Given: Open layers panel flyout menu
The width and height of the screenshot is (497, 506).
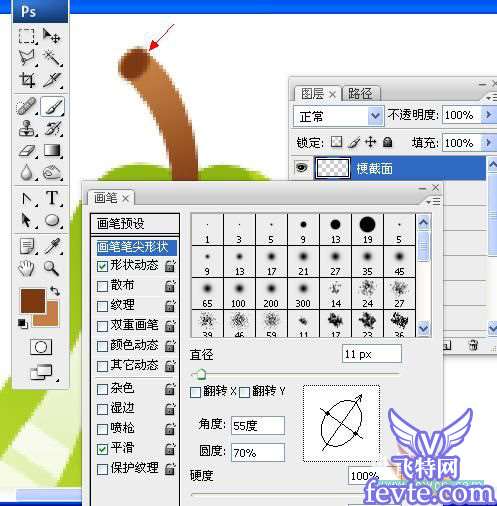Looking at the screenshot, I should [x=492, y=98].
